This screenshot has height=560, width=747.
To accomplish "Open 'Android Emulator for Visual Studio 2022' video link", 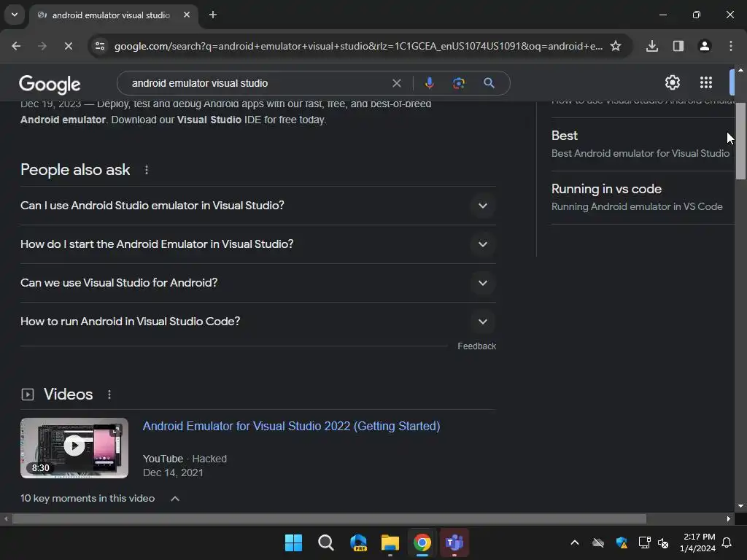I will 291,426.
